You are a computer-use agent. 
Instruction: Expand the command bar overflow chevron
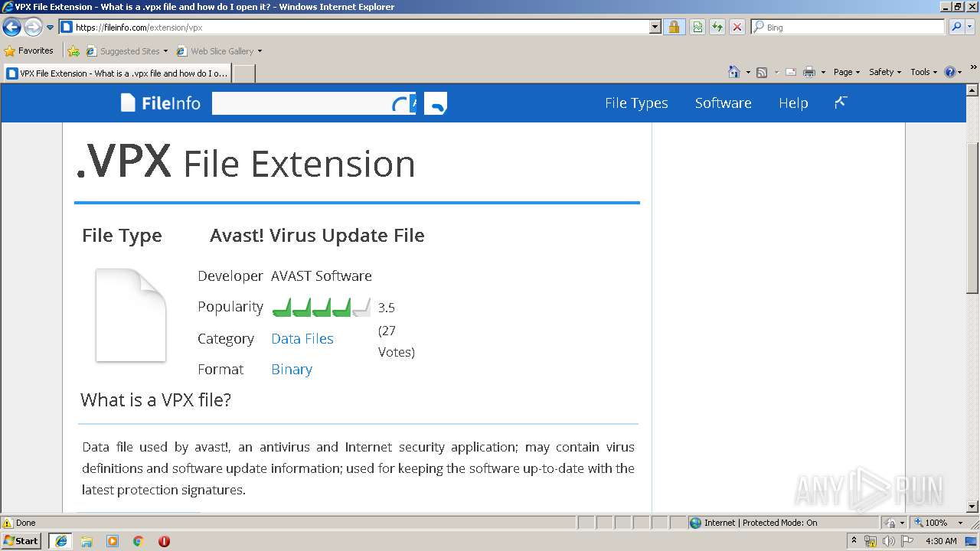click(974, 67)
